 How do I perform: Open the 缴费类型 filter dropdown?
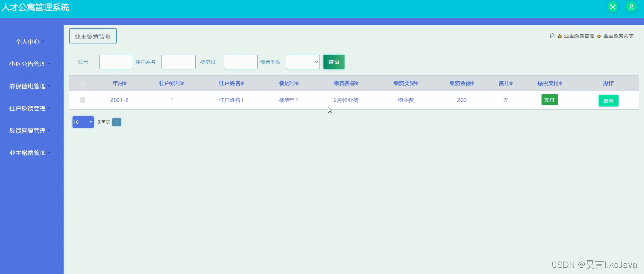pos(303,62)
